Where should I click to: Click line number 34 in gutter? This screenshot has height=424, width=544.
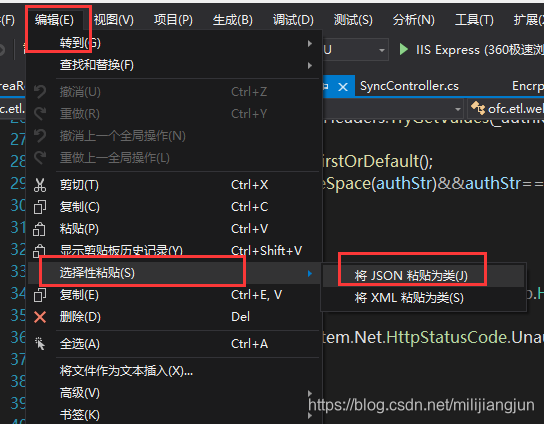[x=18, y=294]
